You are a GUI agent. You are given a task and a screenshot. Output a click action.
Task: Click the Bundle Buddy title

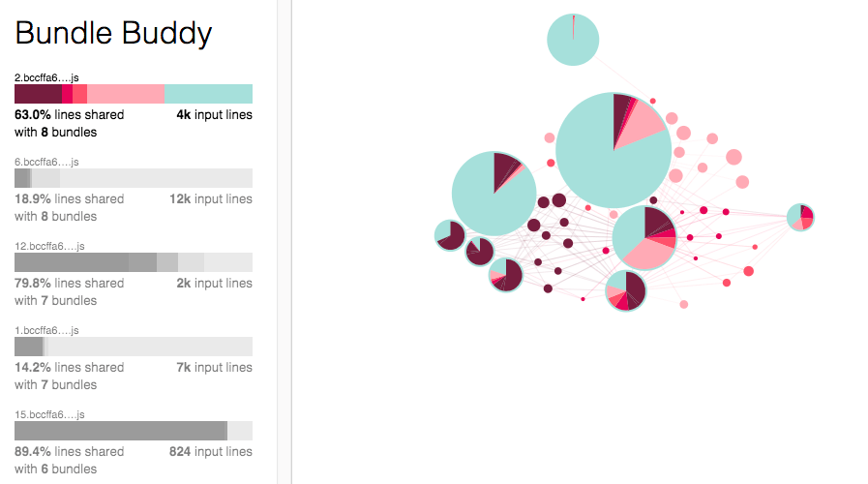pyautogui.click(x=113, y=33)
